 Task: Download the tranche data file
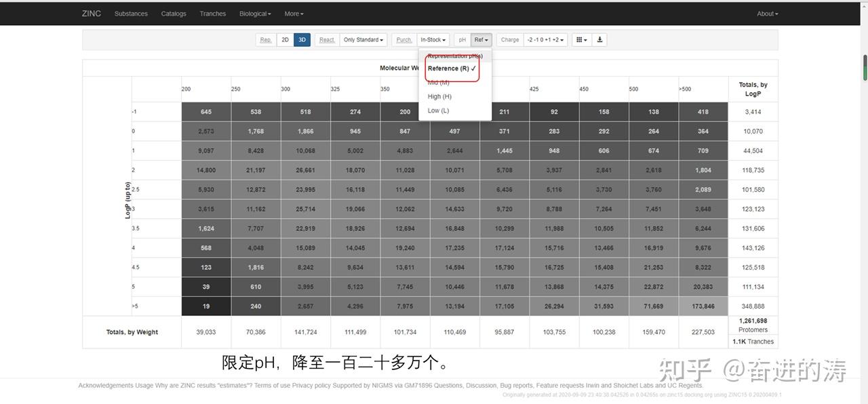click(x=599, y=39)
